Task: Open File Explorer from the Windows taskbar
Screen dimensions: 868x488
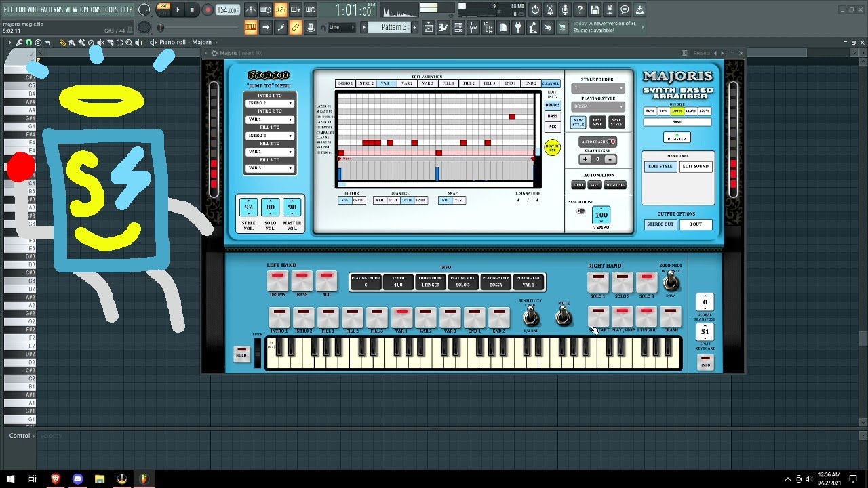Action: point(100,479)
